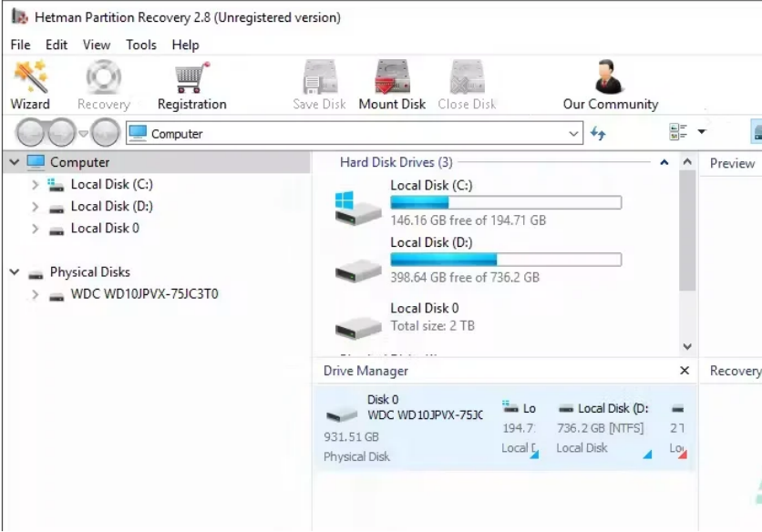The height and width of the screenshot is (532, 762).
Task: Open the View menu
Action: tap(97, 45)
